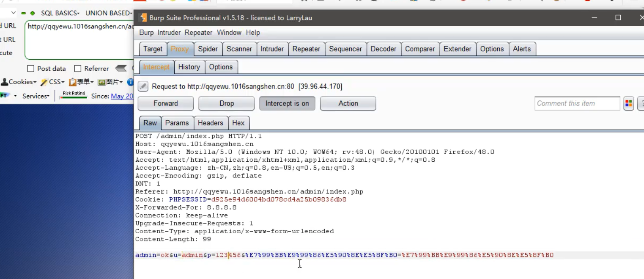Screen dimensions: 644x279
Task: Switch to the Decoder tab
Action: pyautogui.click(x=384, y=49)
